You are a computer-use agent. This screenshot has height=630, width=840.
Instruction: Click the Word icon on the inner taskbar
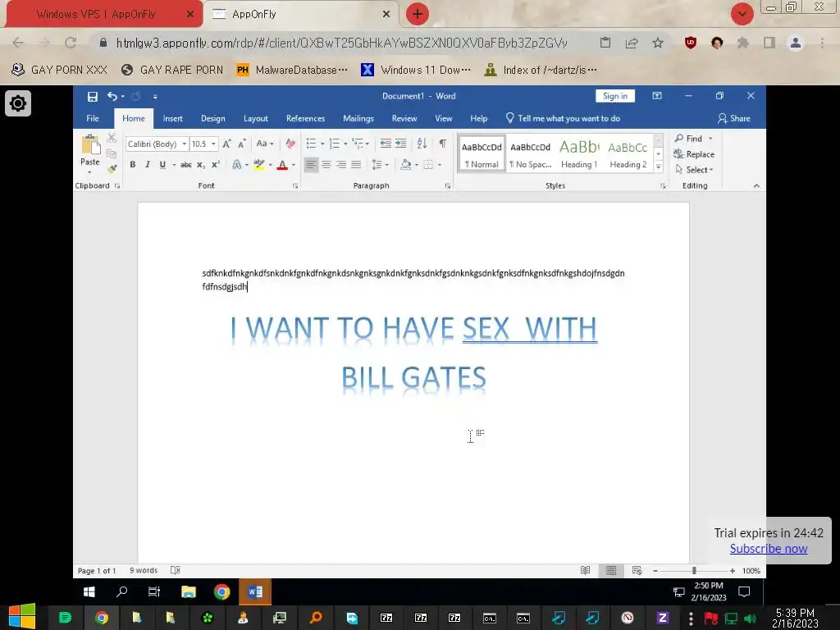tap(255, 591)
